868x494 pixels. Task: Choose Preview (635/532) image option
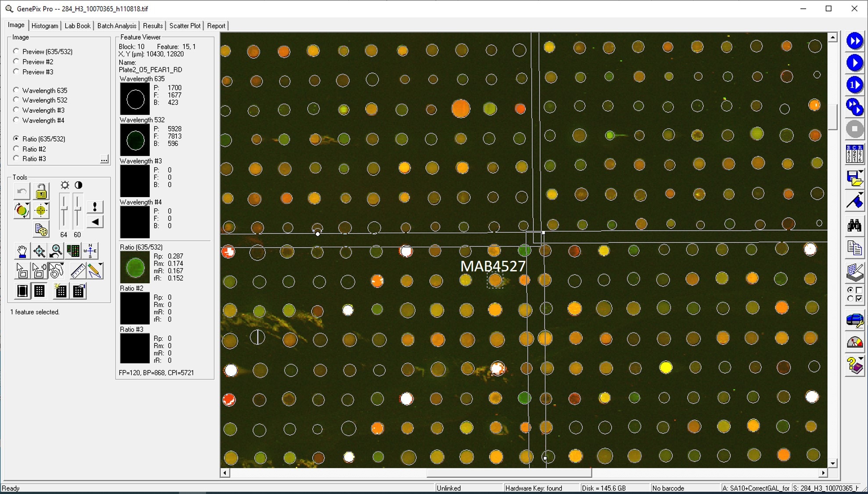click(x=16, y=51)
